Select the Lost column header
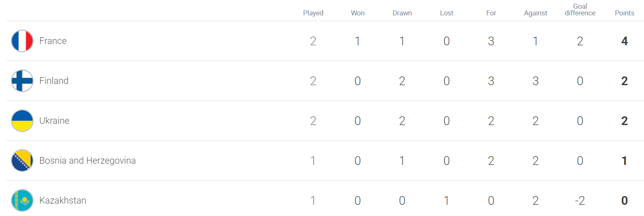This screenshot has height=216, width=644. 447,13
